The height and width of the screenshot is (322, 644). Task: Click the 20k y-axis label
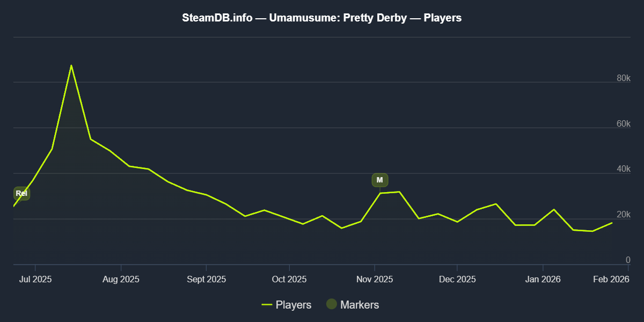[x=623, y=215]
